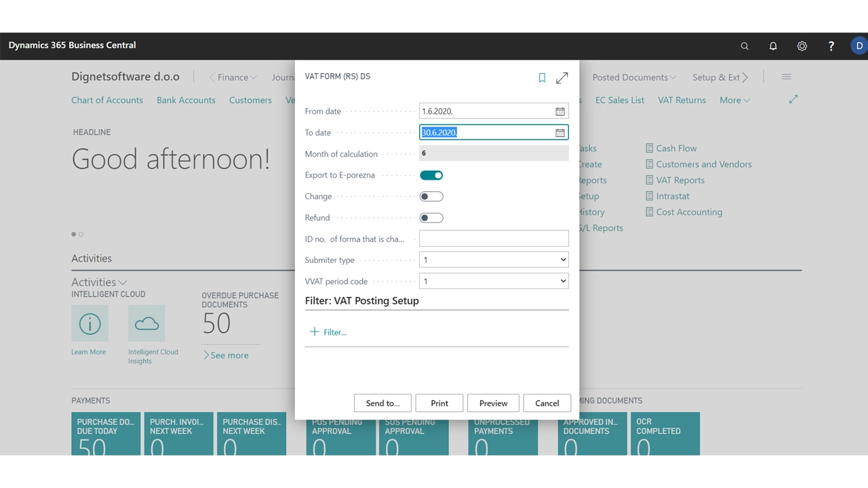The height and width of the screenshot is (488, 868).
Task: Open Bank Accounts page
Action: 186,100
